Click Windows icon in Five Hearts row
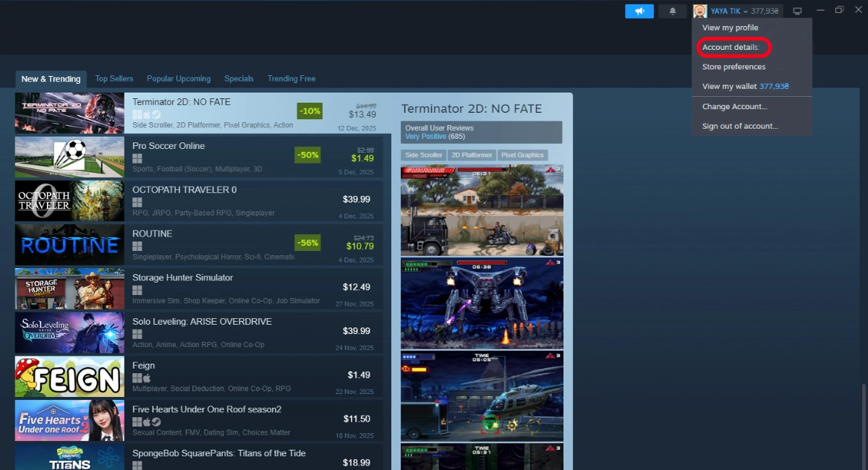The height and width of the screenshot is (470, 868). click(x=137, y=422)
